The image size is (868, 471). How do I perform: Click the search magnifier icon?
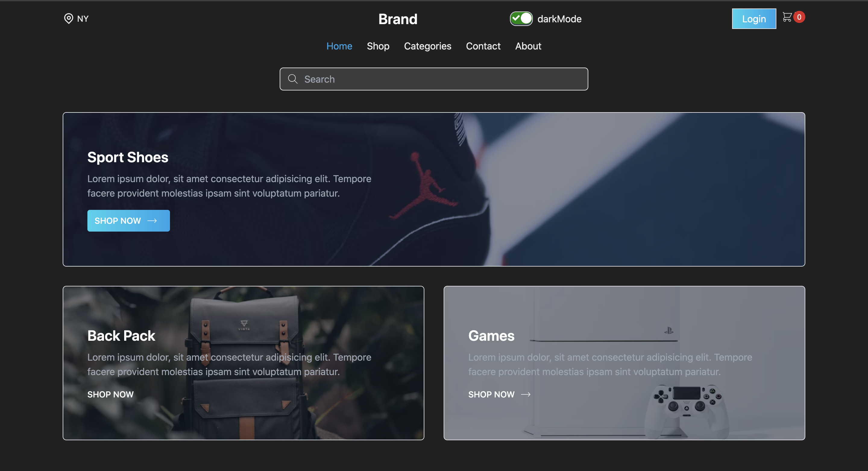(292, 79)
